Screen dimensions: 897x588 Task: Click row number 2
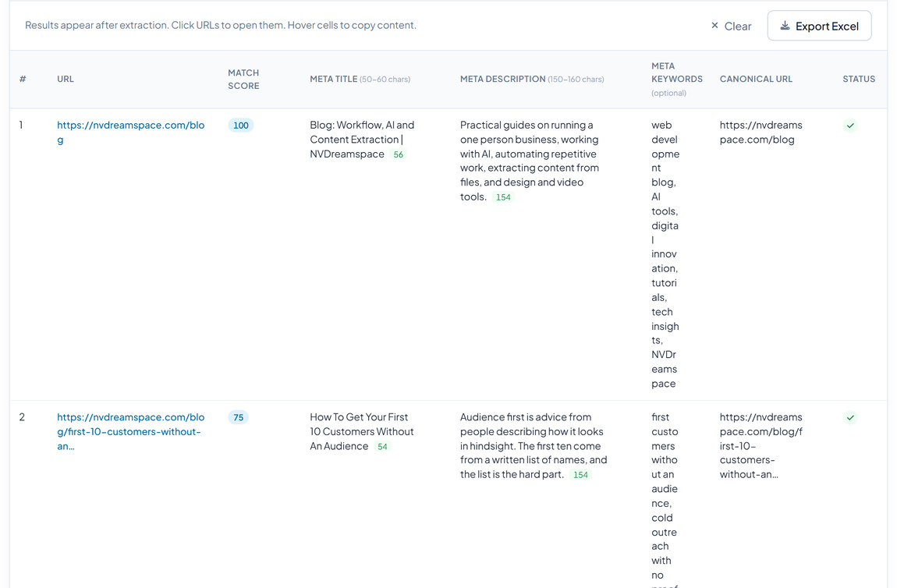pyautogui.click(x=22, y=417)
